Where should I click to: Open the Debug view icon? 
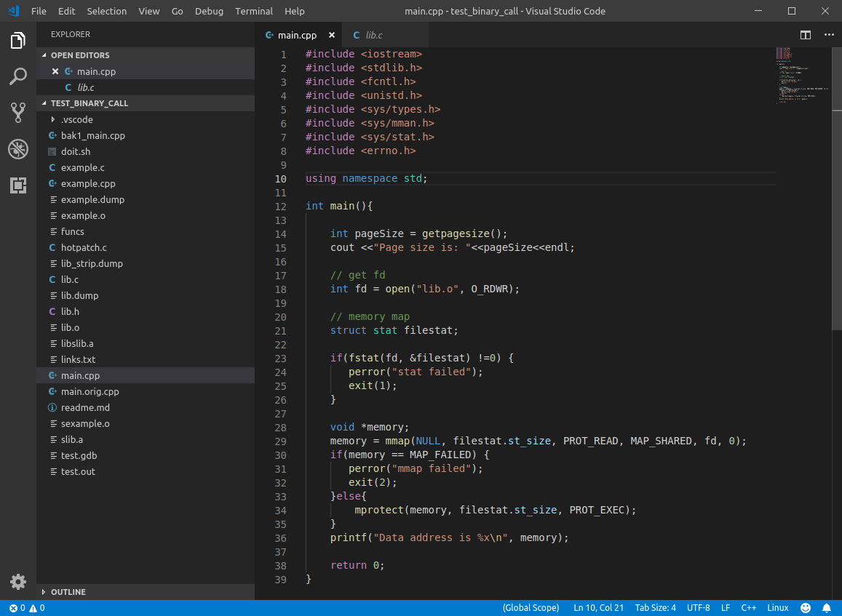18,149
